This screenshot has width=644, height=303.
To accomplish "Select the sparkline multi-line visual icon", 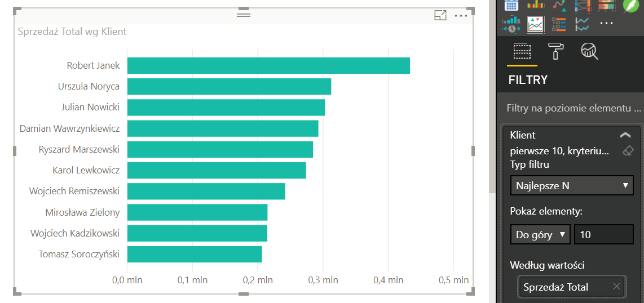I will [x=583, y=24].
